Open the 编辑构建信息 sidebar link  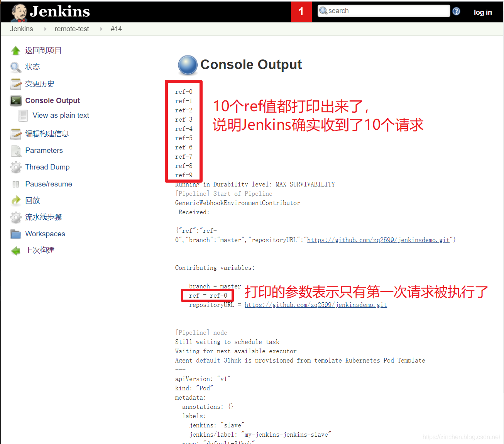(x=47, y=134)
